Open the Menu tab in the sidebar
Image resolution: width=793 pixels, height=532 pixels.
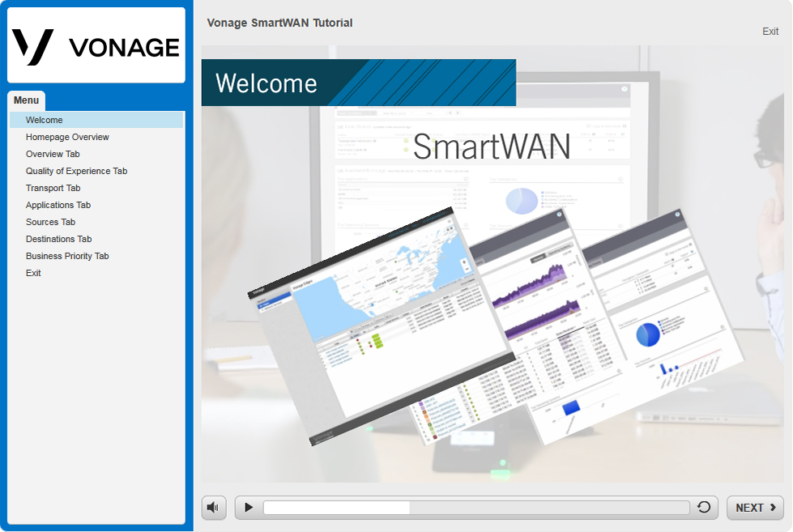[x=26, y=100]
